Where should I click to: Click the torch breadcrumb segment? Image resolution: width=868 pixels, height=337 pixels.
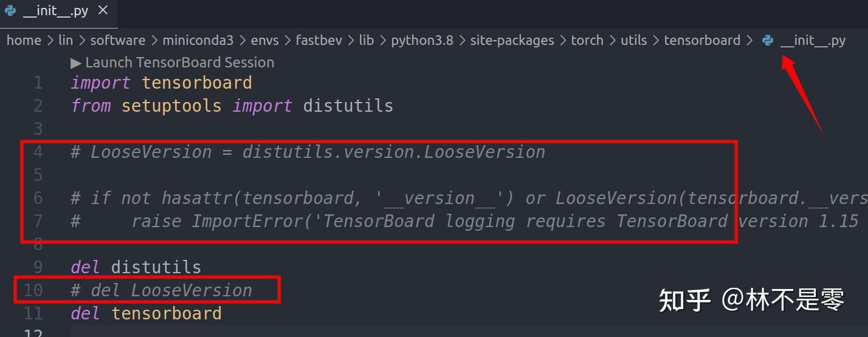coord(587,41)
